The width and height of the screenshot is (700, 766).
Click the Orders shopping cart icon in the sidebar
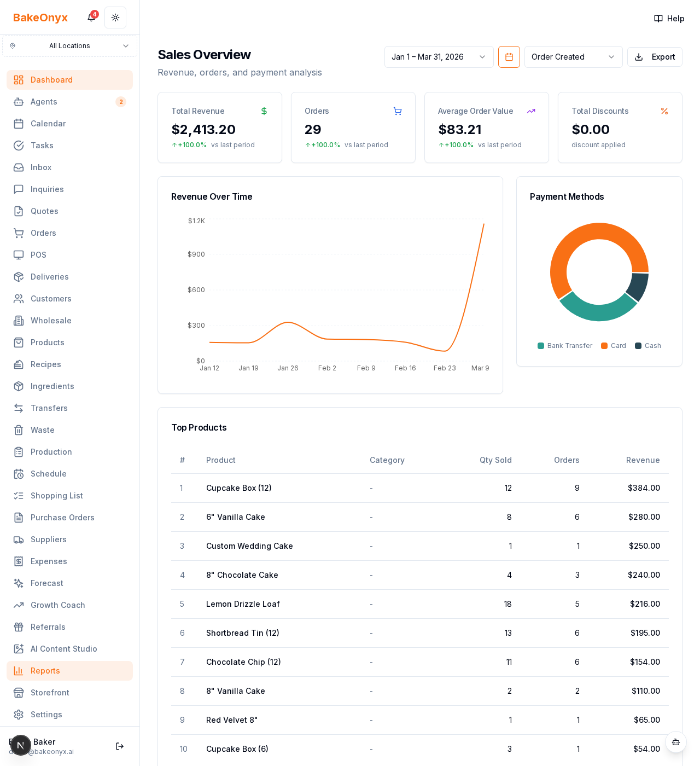pos(19,233)
